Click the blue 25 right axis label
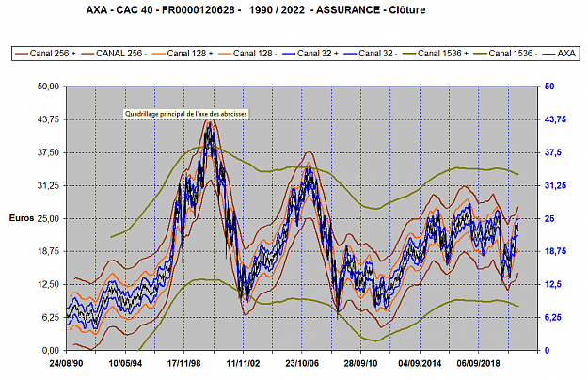 point(549,218)
